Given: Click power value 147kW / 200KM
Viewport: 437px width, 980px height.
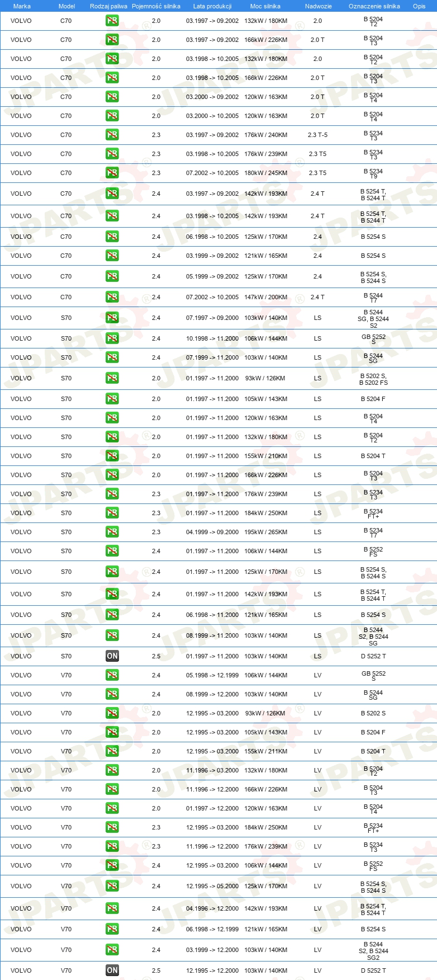Looking at the screenshot, I should [x=266, y=297].
